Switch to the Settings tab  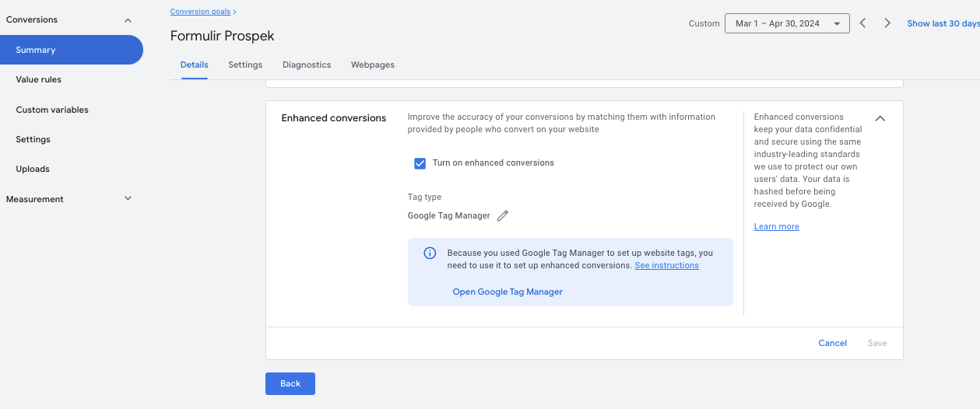[x=245, y=65]
